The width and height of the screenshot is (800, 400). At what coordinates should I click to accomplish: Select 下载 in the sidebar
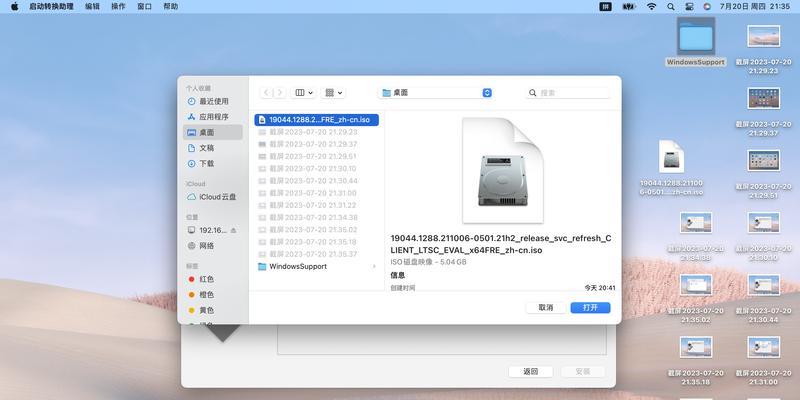213,163
